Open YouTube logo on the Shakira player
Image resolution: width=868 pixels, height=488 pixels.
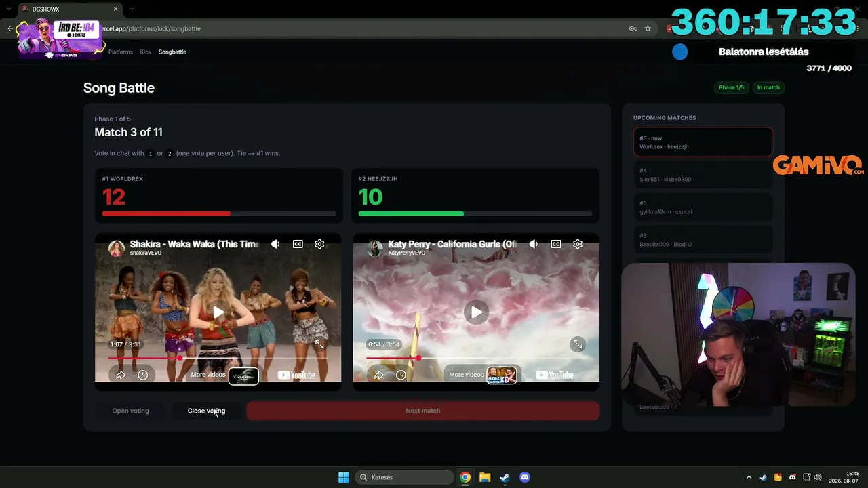[296, 375]
